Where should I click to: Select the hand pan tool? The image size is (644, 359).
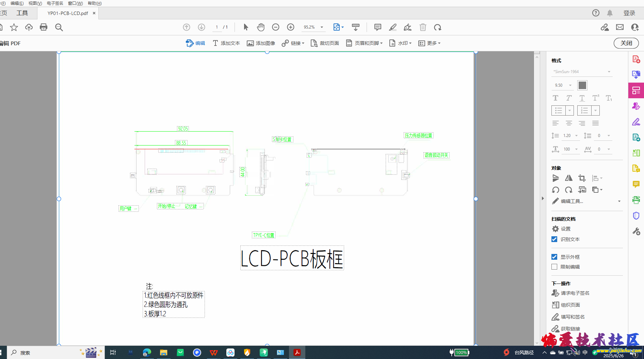(261, 27)
